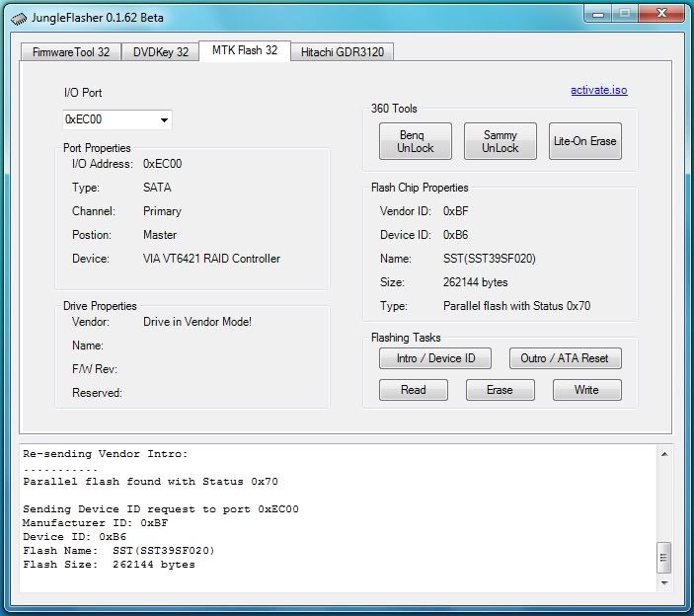Click the Erase flashing task button
This screenshot has width=694, height=616.
click(501, 390)
